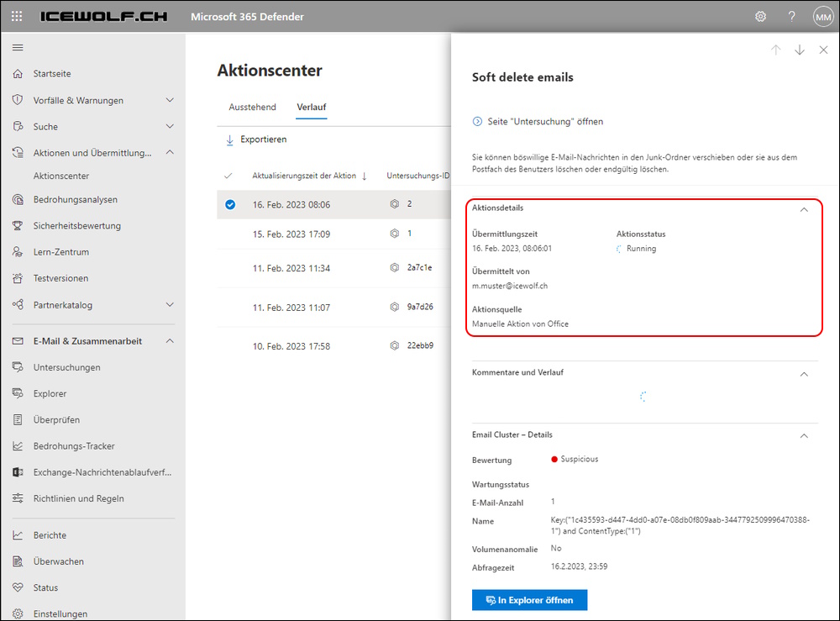Image resolution: width=840 pixels, height=621 pixels.
Task: Click the Berichte chart icon
Action: click(18, 534)
